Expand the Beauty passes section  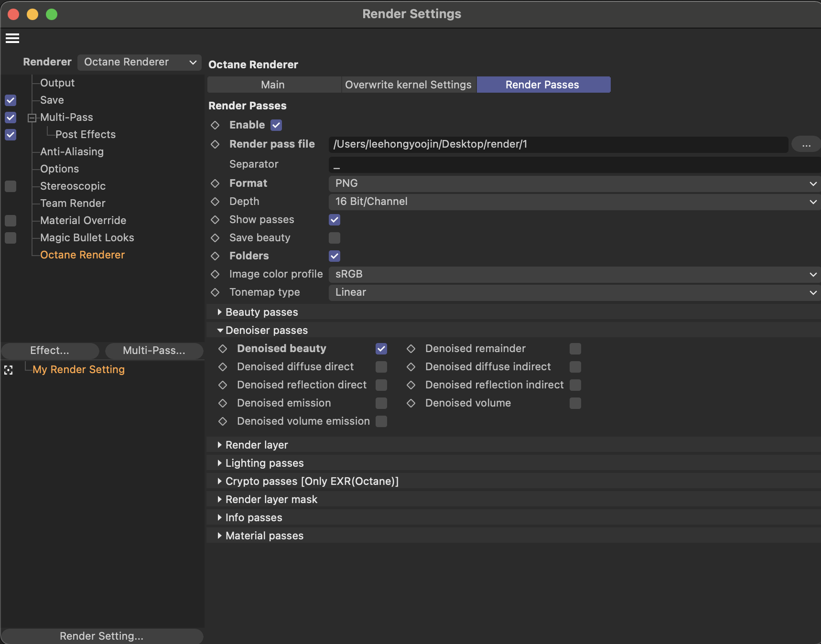click(x=220, y=312)
